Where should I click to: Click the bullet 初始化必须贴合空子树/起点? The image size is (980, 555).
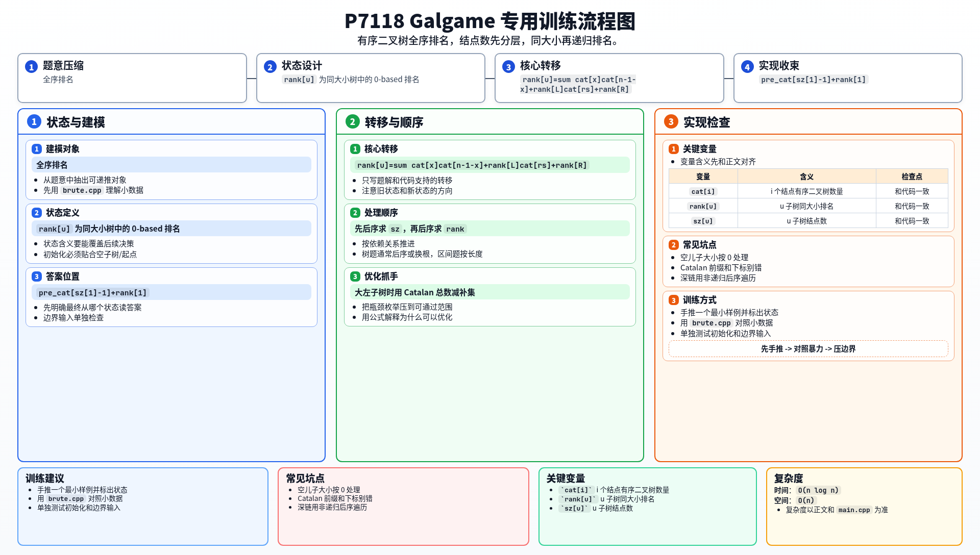click(x=90, y=254)
